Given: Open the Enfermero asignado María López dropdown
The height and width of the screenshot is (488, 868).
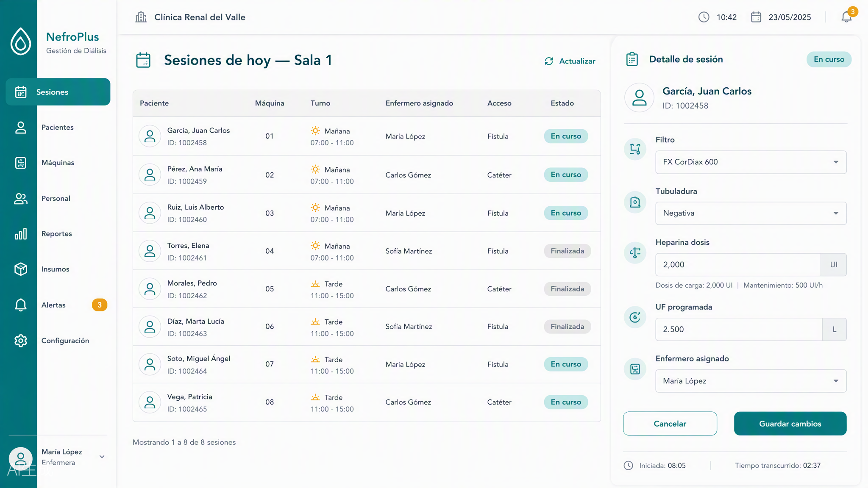Looking at the screenshot, I should pos(751,381).
